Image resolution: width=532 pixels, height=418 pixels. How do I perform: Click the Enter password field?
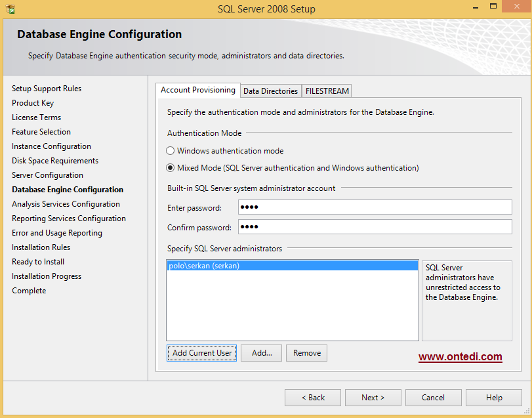click(375, 207)
